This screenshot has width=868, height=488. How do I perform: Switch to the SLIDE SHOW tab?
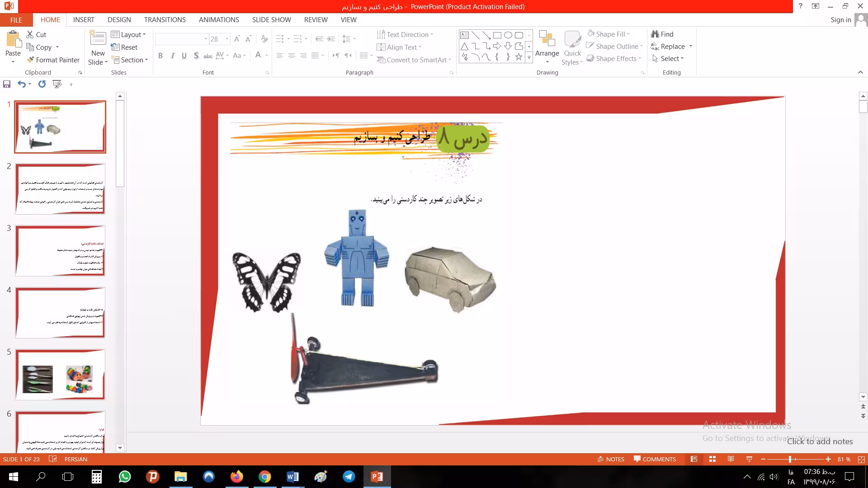point(272,20)
